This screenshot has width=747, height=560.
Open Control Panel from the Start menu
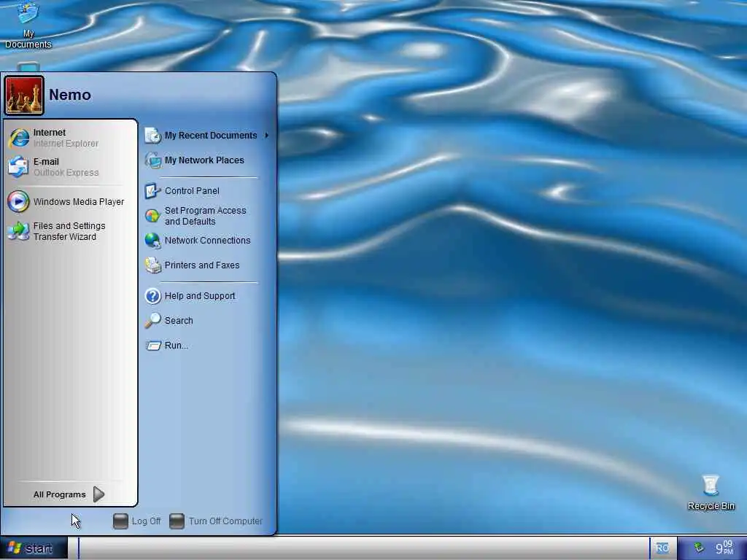pyautogui.click(x=192, y=191)
